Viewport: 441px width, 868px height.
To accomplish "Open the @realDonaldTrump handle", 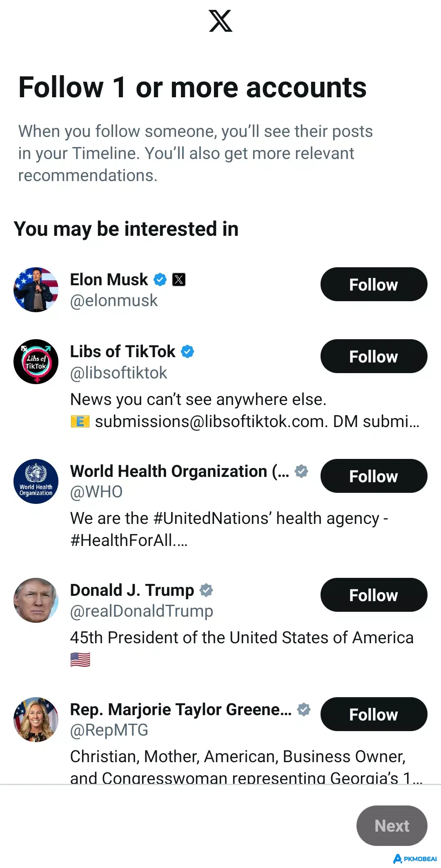I will click(142, 611).
